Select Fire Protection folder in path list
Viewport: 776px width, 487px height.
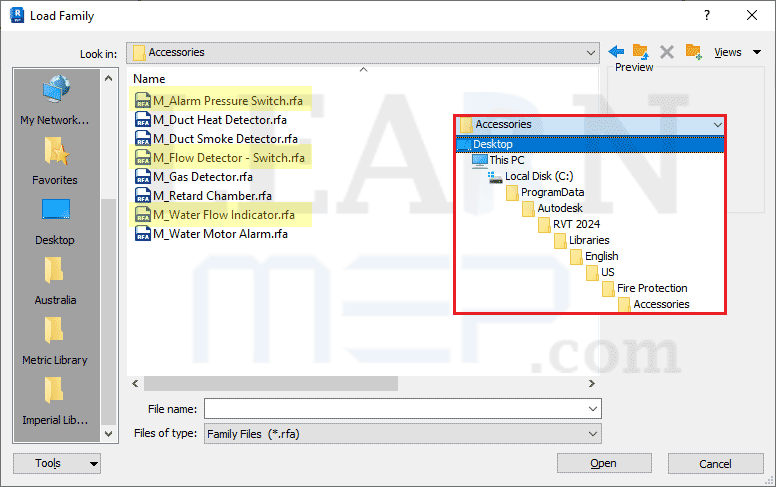651,288
